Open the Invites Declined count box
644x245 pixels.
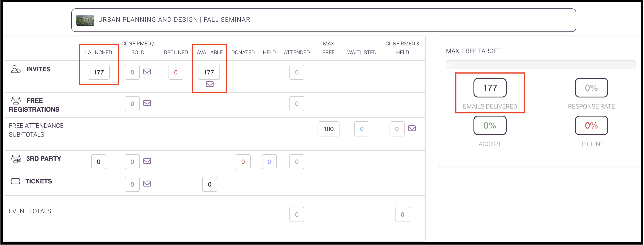[176, 72]
